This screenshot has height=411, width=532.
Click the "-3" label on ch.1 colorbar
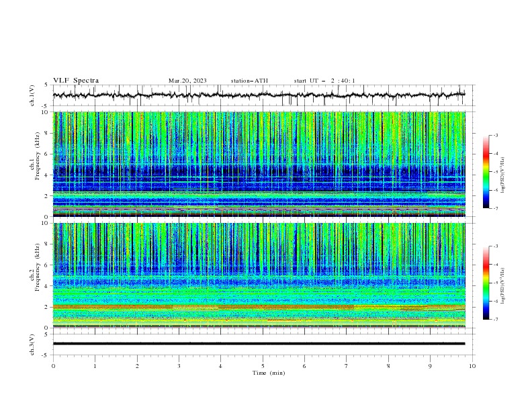click(495, 136)
